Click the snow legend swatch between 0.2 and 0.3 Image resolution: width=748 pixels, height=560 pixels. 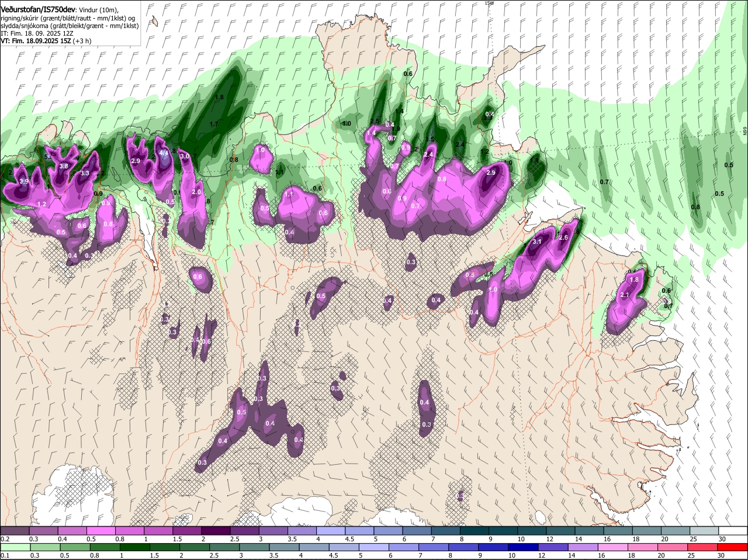(15, 530)
